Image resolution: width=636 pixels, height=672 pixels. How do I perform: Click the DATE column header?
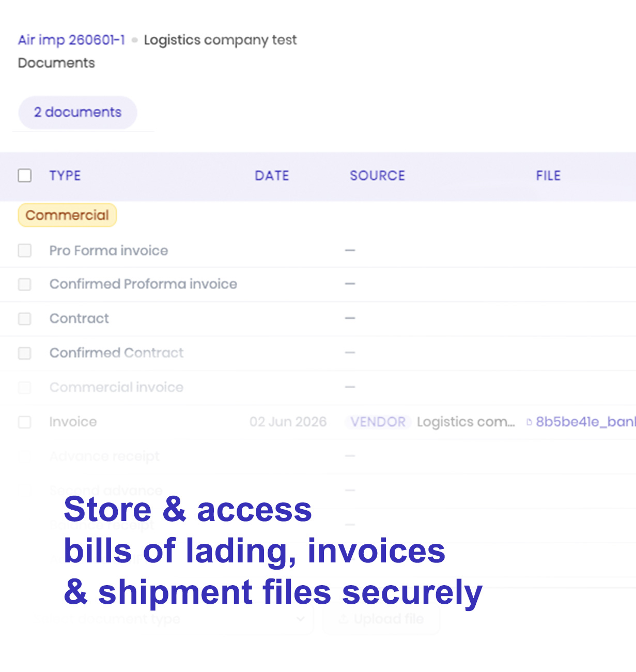[x=272, y=176]
